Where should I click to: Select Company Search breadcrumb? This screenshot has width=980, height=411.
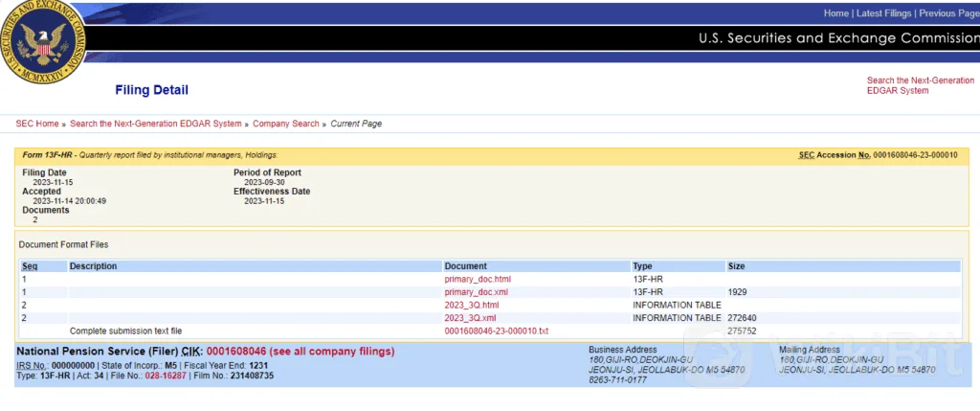pos(285,124)
